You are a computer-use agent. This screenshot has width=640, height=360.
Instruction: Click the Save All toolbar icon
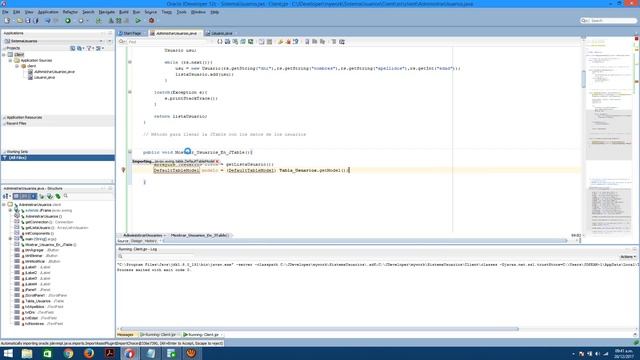click(36, 20)
